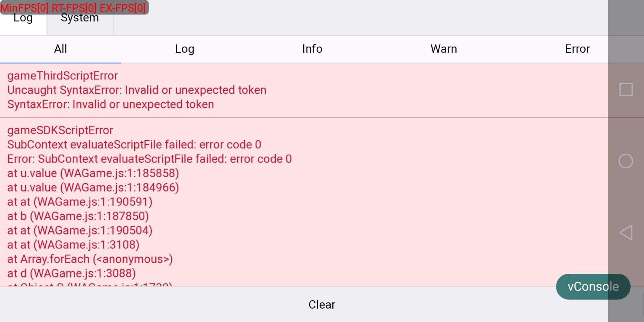Image resolution: width=644 pixels, height=322 pixels.
Task: Select the gameThirdScriptError log entry title
Action: [63, 76]
